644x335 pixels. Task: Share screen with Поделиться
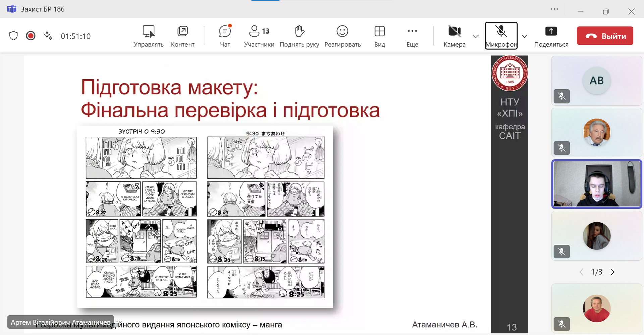pos(551,36)
